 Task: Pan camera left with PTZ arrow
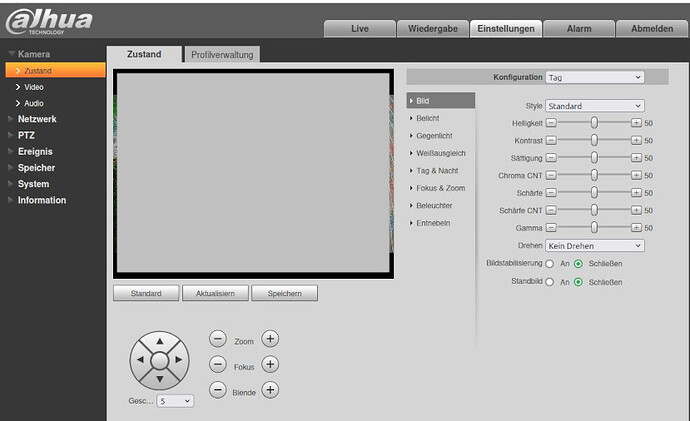141,359
